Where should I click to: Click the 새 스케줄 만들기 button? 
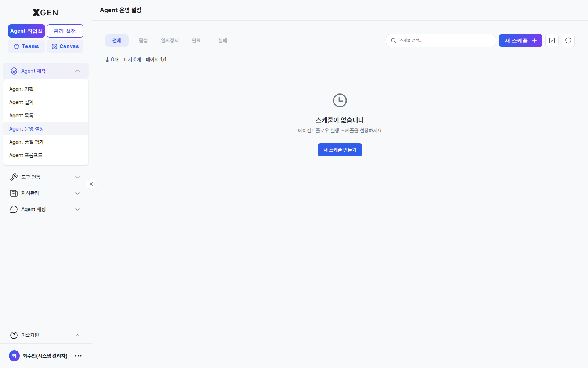point(340,150)
